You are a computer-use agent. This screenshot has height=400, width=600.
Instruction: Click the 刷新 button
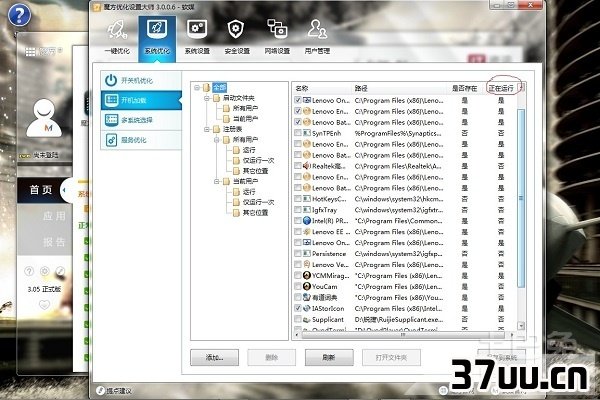(329, 358)
